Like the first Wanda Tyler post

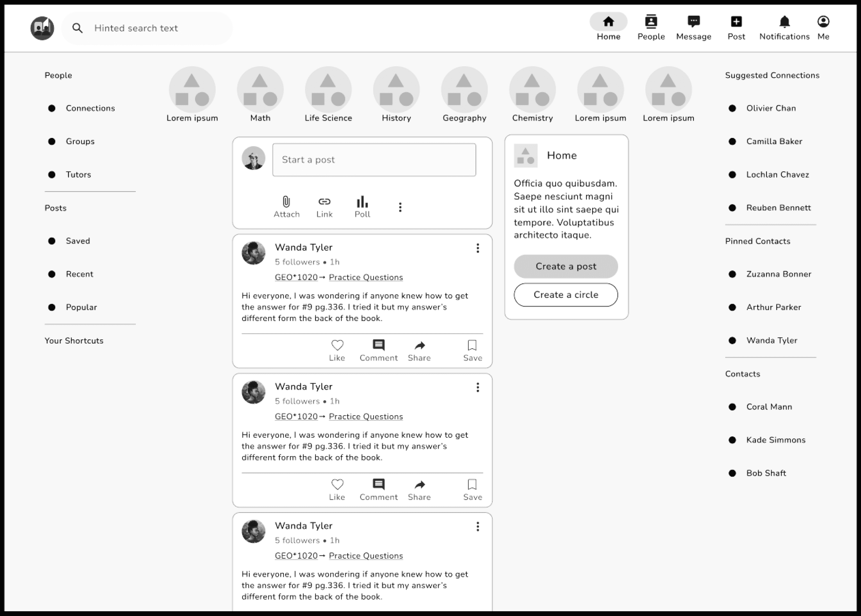pyautogui.click(x=337, y=345)
